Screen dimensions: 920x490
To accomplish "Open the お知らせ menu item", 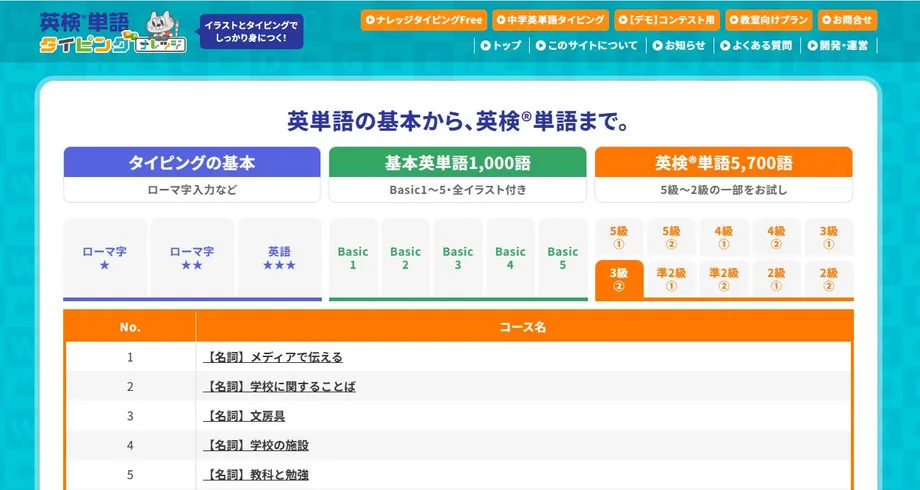I will point(679,45).
